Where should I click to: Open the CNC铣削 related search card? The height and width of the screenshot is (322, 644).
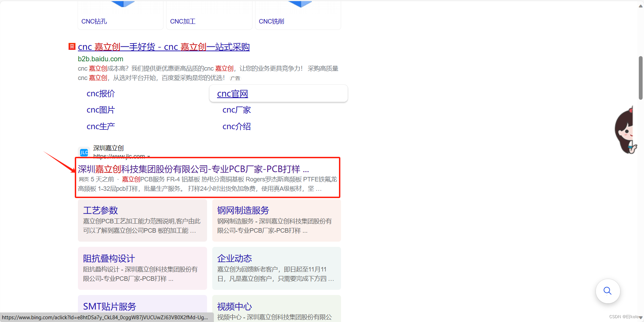click(x=298, y=15)
